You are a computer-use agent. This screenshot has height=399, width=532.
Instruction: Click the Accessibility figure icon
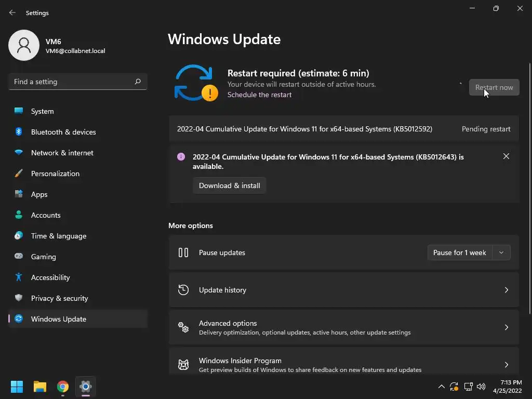coord(19,277)
